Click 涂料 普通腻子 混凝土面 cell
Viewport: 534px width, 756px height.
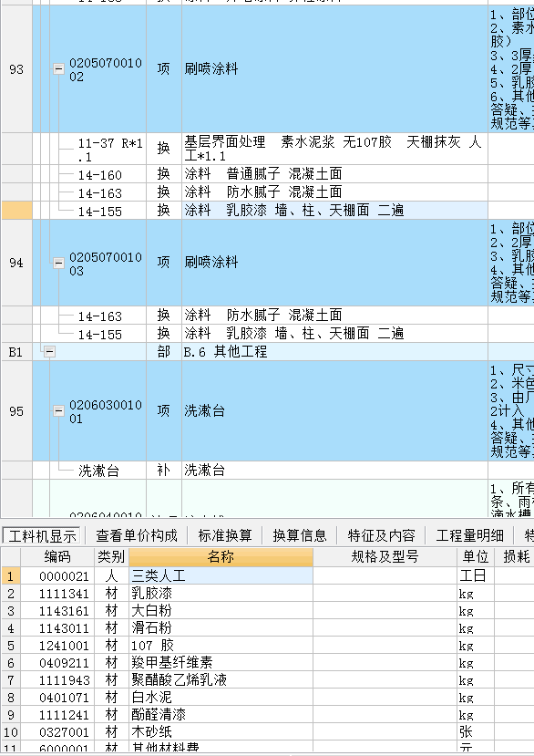[x=334, y=174]
